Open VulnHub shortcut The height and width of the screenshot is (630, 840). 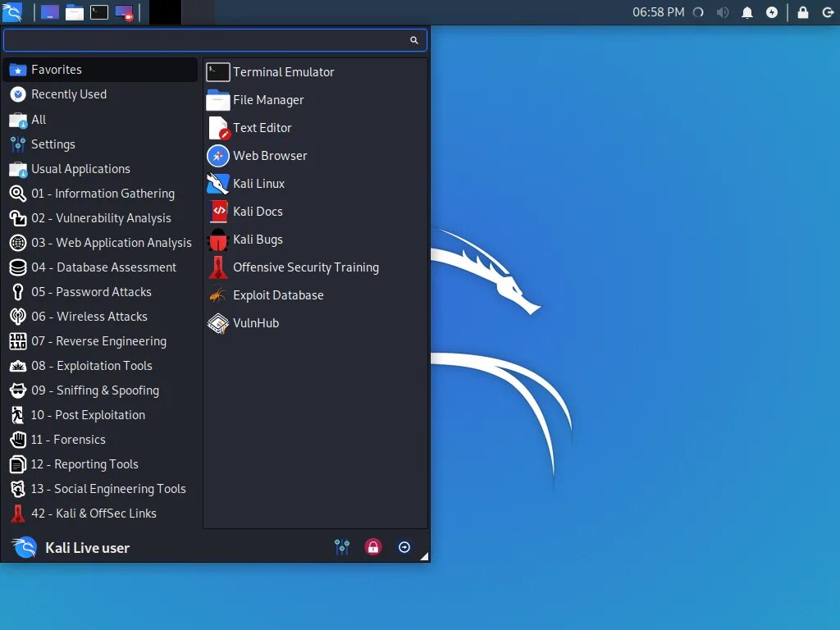(316, 322)
